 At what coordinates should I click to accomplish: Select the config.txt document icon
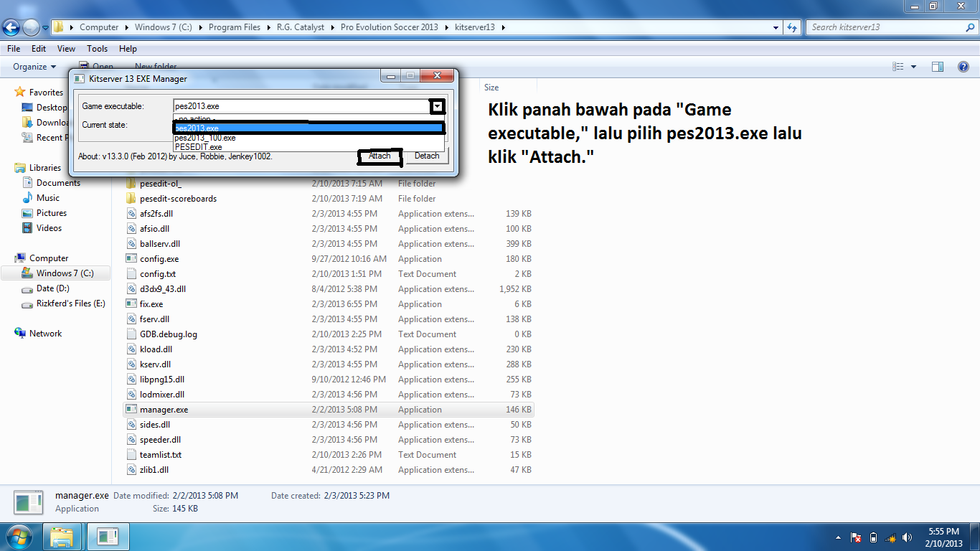pos(131,274)
